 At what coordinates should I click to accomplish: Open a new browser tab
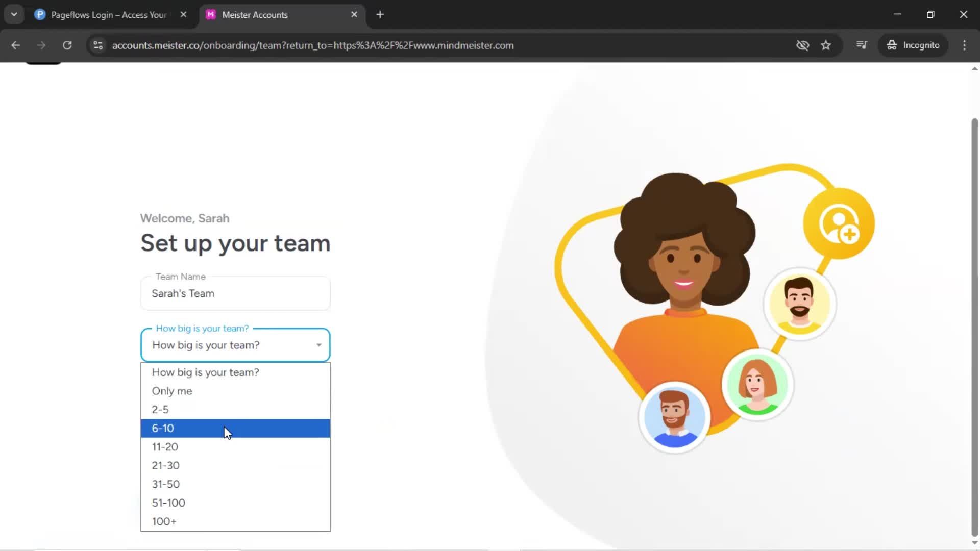380,14
